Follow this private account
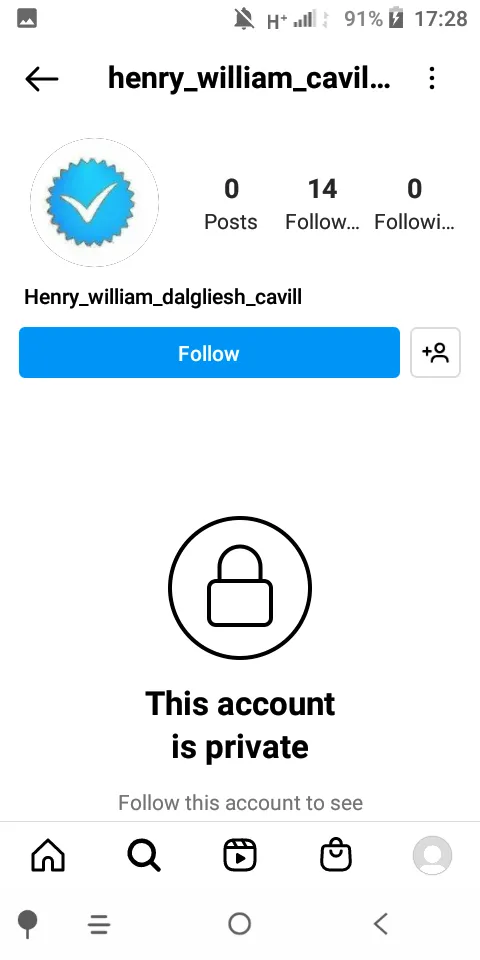The height and width of the screenshot is (960, 480). 209,353
